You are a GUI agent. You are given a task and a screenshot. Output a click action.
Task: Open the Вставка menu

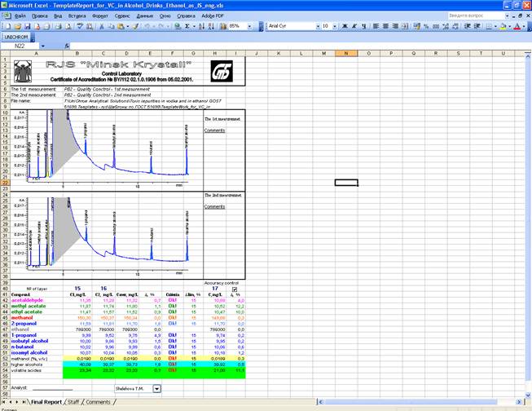pos(77,15)
